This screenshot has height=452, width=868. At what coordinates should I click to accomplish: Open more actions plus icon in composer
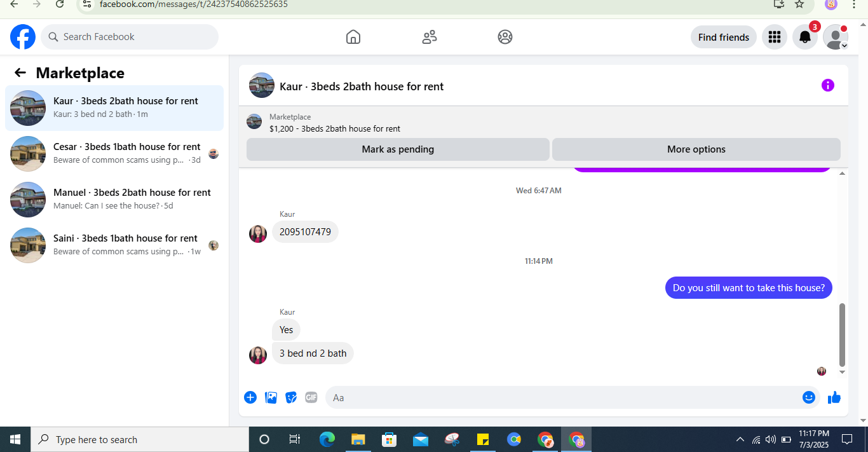(250, 397)
